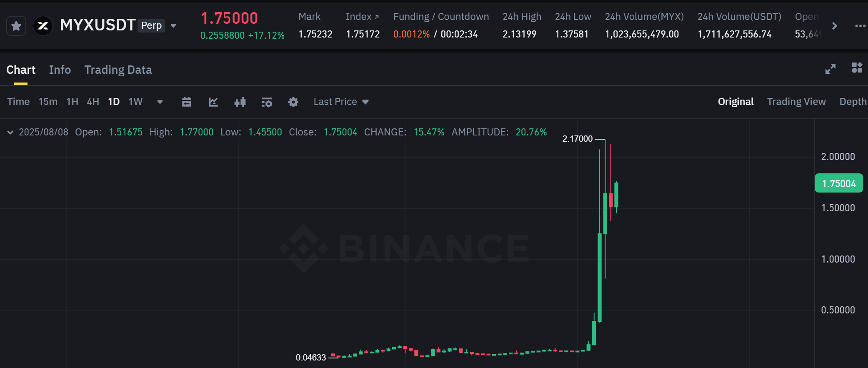Open the Last Price dropdown
The width and height of the screenshot is (868, 368).
(x=341, y=102)
